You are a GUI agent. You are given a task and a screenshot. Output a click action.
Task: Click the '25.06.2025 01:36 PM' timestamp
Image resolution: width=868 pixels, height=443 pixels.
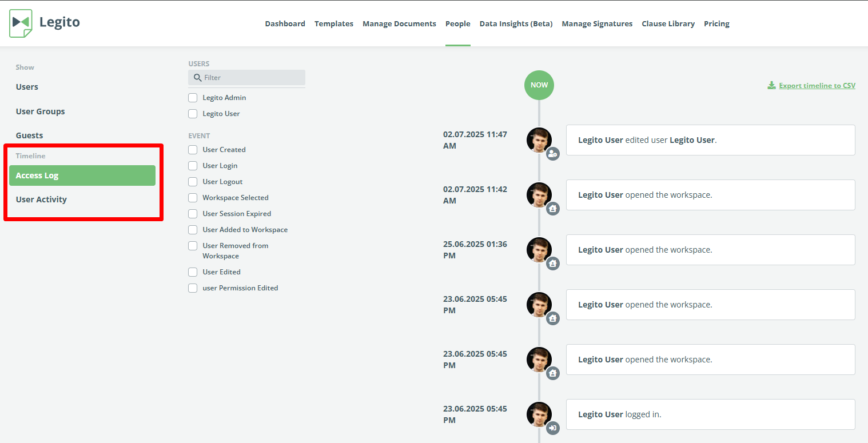(475, 250)
